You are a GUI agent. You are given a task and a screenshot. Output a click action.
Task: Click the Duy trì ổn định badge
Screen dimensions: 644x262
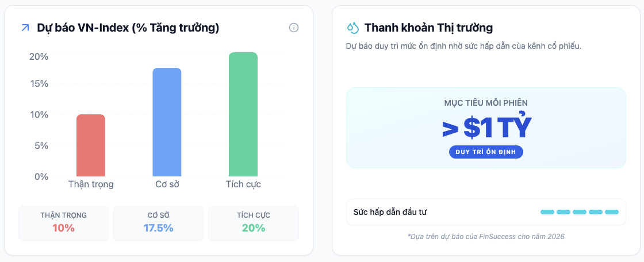(x=486, y=152)
